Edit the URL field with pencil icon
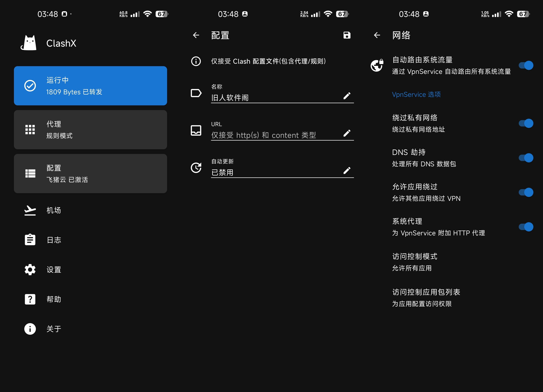Viewport: 543px width, 392px height. coord(347,133)
